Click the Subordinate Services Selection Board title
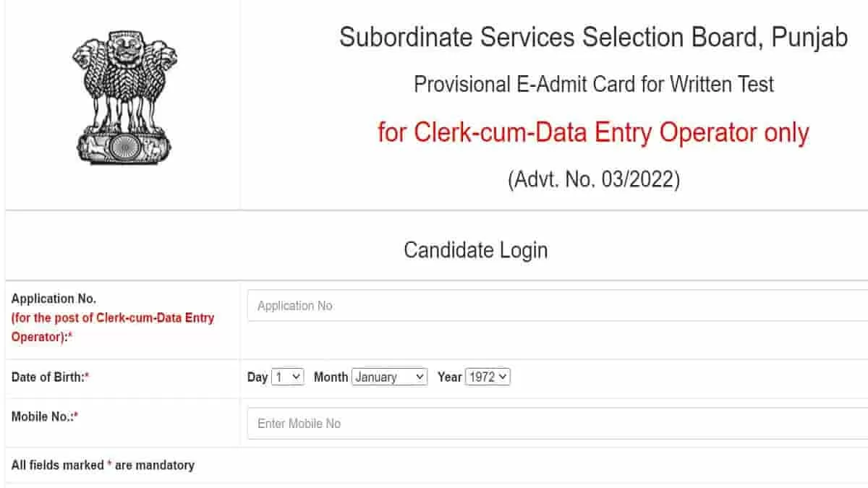Image resolution: width=868 pixels, height=488 pixels. (592, 38)
